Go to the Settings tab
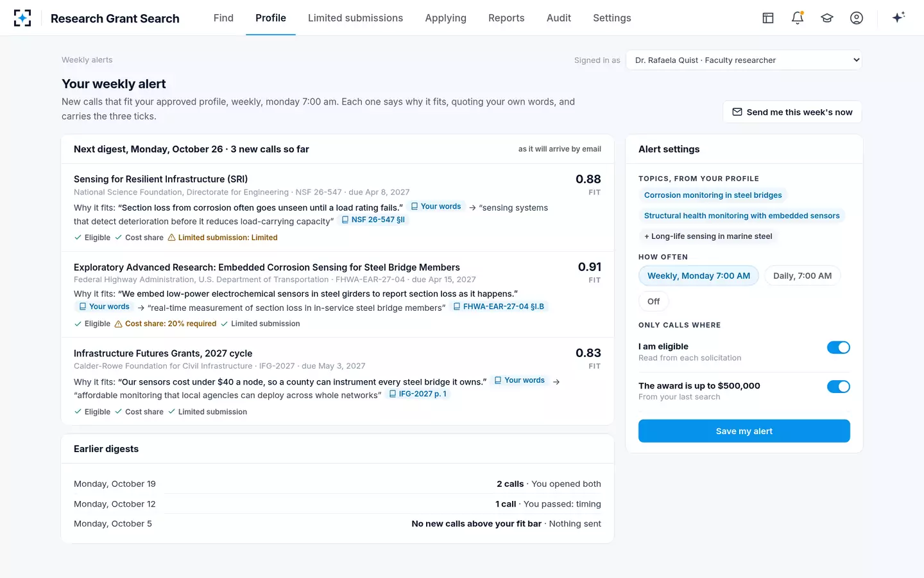The width and height of the screenshot is (924, 578). [x=612, y=18]
